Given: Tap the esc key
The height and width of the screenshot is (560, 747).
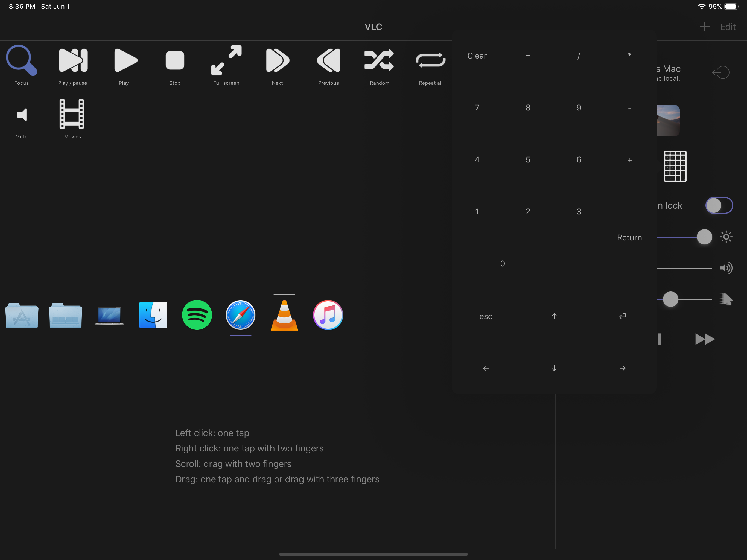Looking at the screenshot, I should [486, 316].
